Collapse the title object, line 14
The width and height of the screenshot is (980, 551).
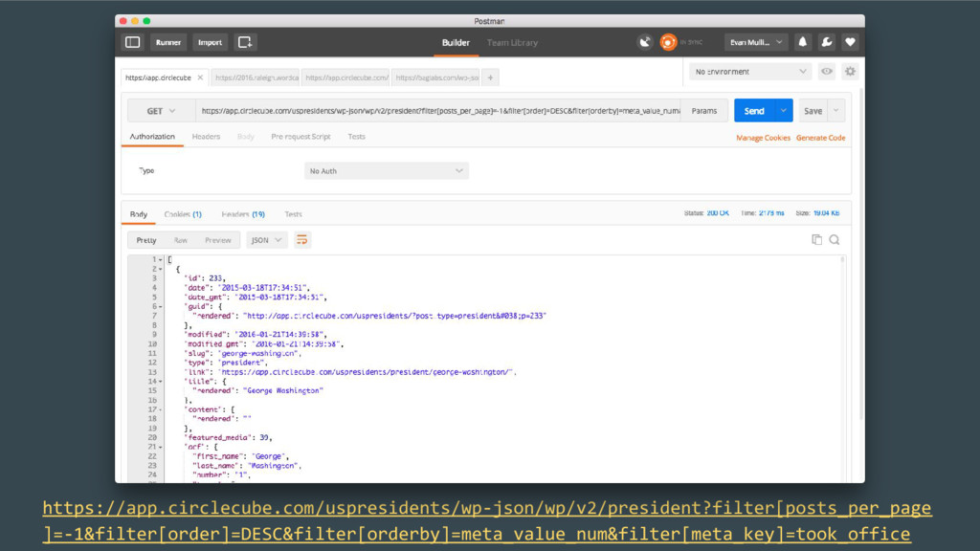tap(161, 382)
